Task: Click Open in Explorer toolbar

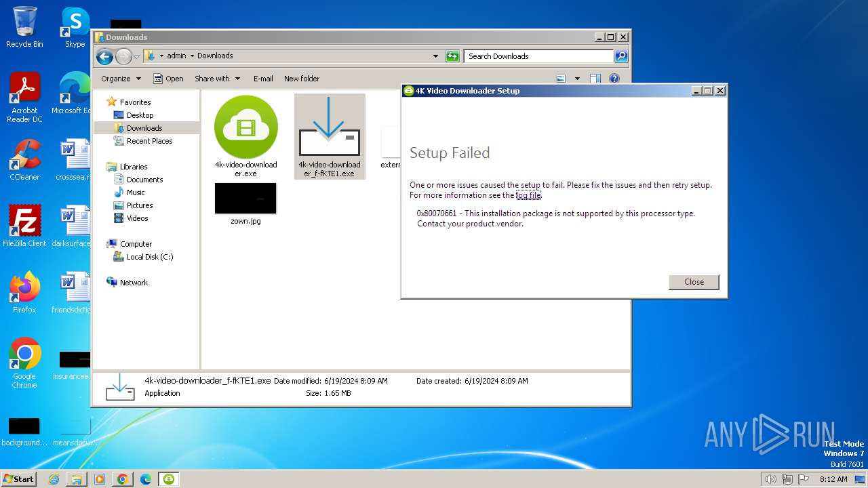Action: 168,79
